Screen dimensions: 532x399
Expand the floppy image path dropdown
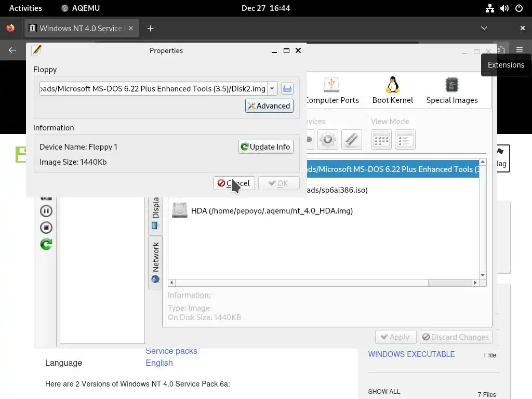pos(272,88)
